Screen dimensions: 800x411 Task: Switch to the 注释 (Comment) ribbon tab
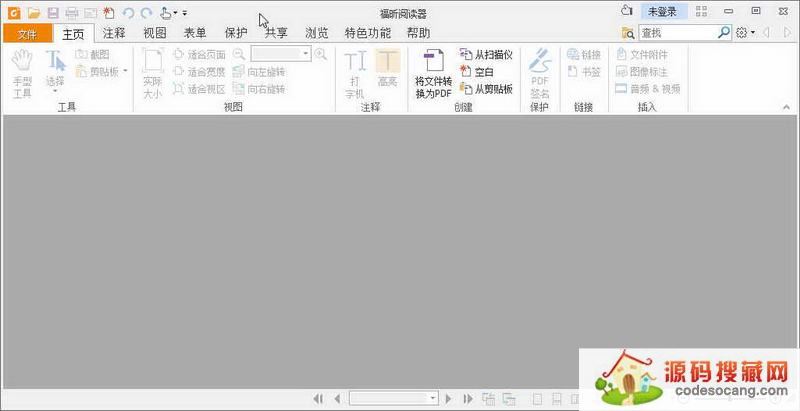point(114,33)
